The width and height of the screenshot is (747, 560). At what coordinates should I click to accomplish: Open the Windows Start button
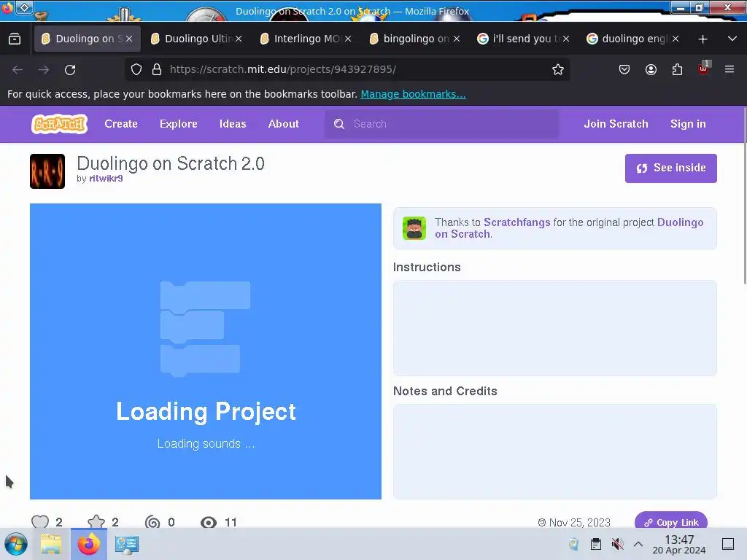click(16, 544)
